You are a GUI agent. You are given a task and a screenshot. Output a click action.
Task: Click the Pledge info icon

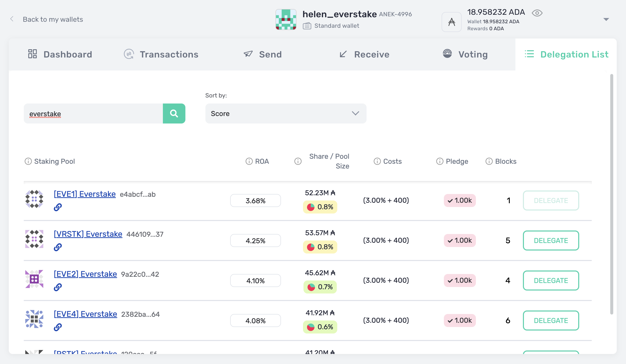pos(440,161)
